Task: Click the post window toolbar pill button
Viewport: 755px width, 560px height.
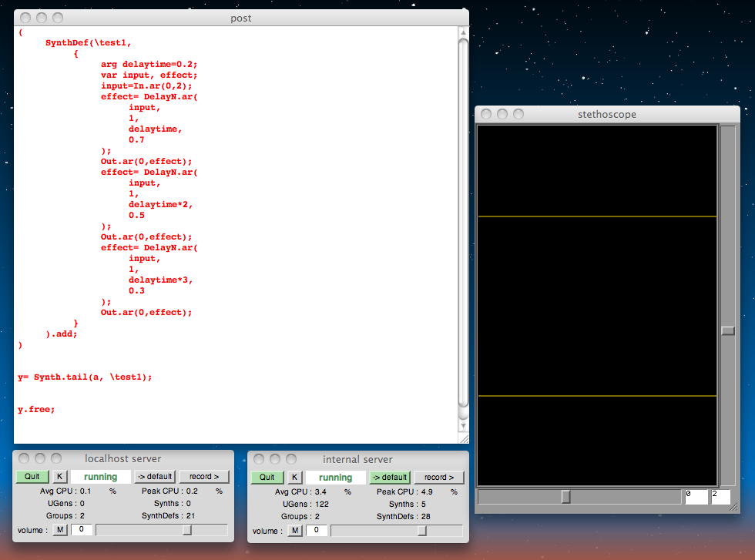Action: click(458, 18)
